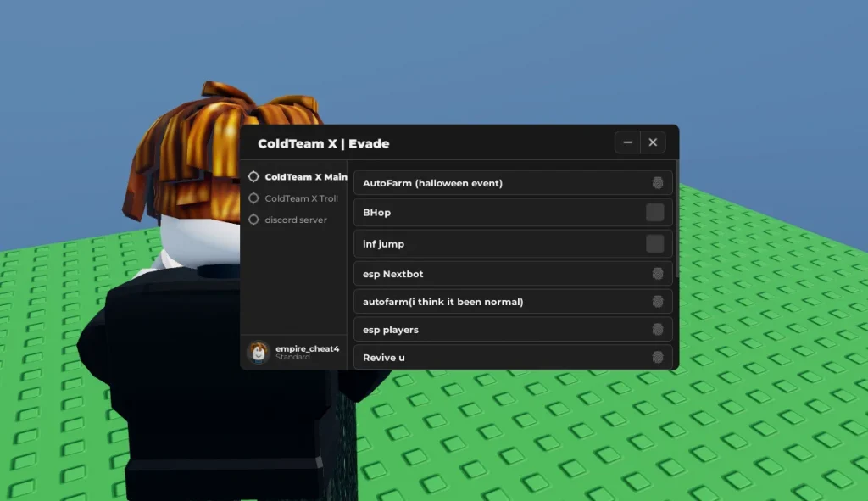The height and width of the screenshot is (501, 868).
Task: Toggle the inf jump checkbox
Action: (654, 243)
